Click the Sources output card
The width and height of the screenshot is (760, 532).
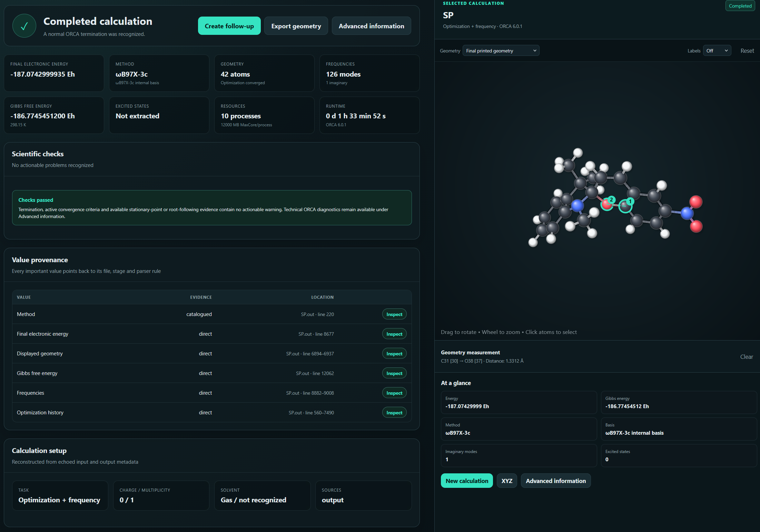(363, 495)
